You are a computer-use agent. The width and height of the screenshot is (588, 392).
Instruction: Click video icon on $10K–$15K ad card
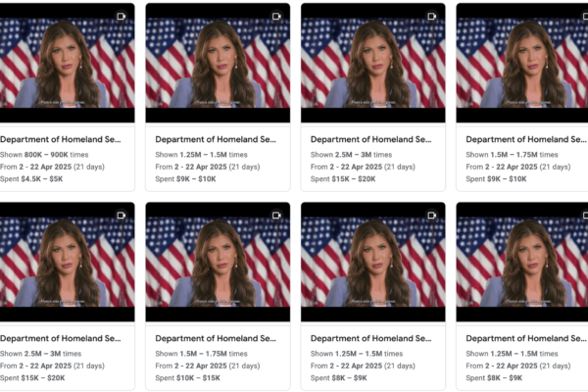[x=276, y=215]
